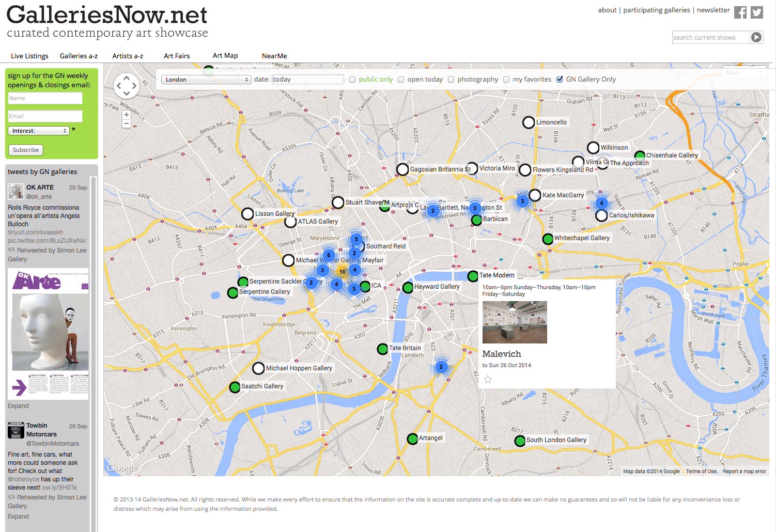This screenshot has width=776, height=532.
Task: Click the Serpentine Gallery green marker
Action: (232, 293)
